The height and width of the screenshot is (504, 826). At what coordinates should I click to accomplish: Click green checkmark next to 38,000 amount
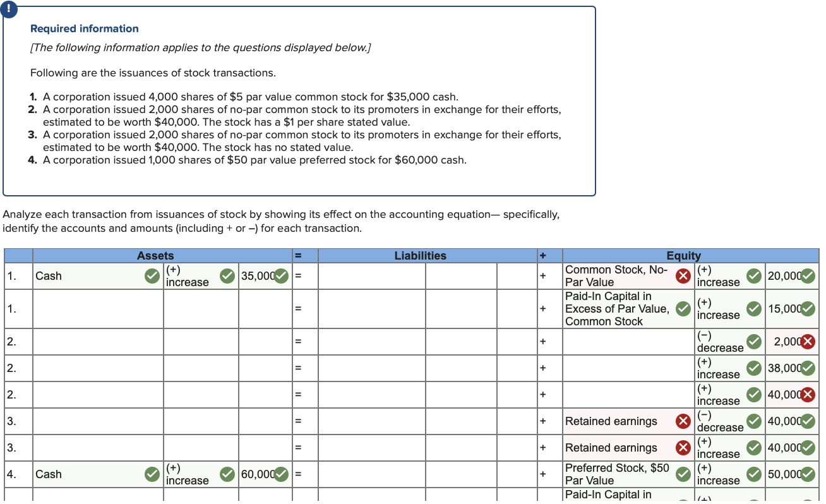(x=807, y=368)
